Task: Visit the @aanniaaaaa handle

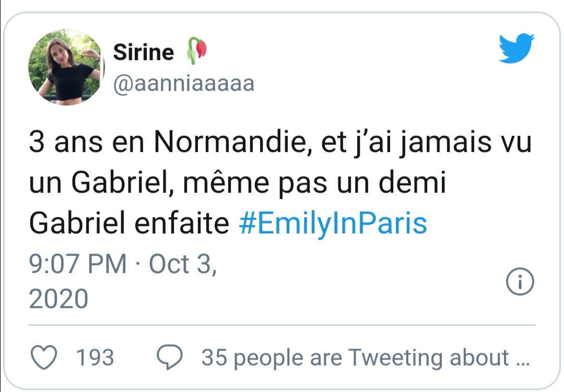Action: click(183, 82)
